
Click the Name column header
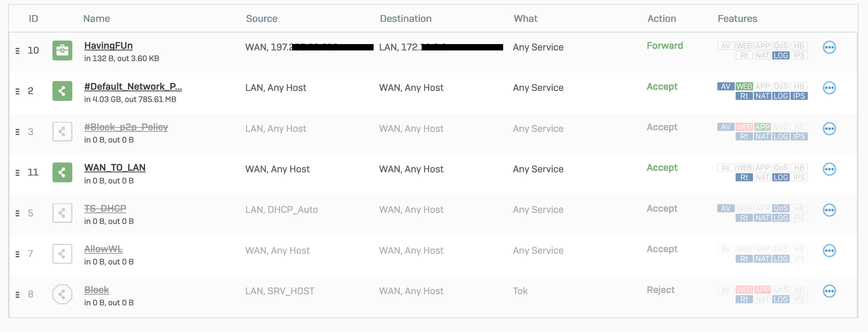[97, 19]
